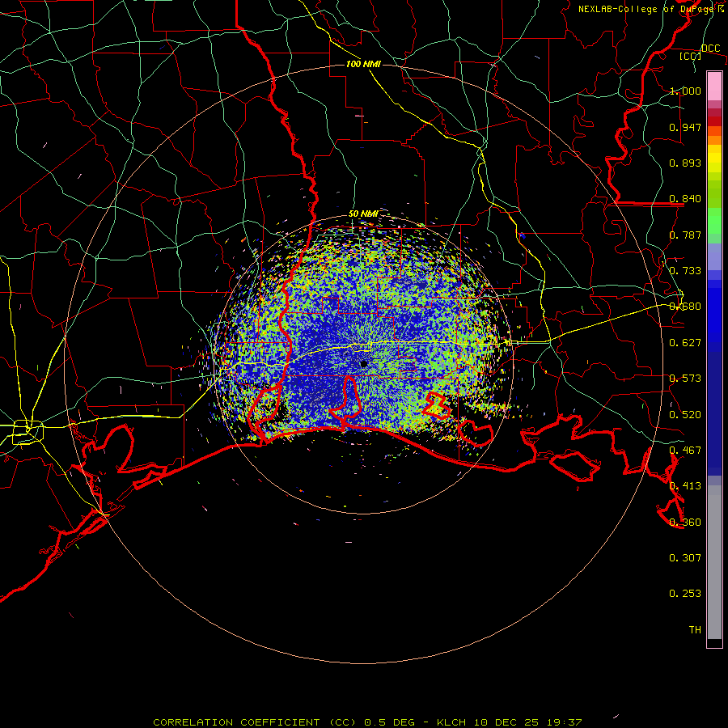Click the 50 NMI range ring label
The image size is (728, 728).
point(363,214)
